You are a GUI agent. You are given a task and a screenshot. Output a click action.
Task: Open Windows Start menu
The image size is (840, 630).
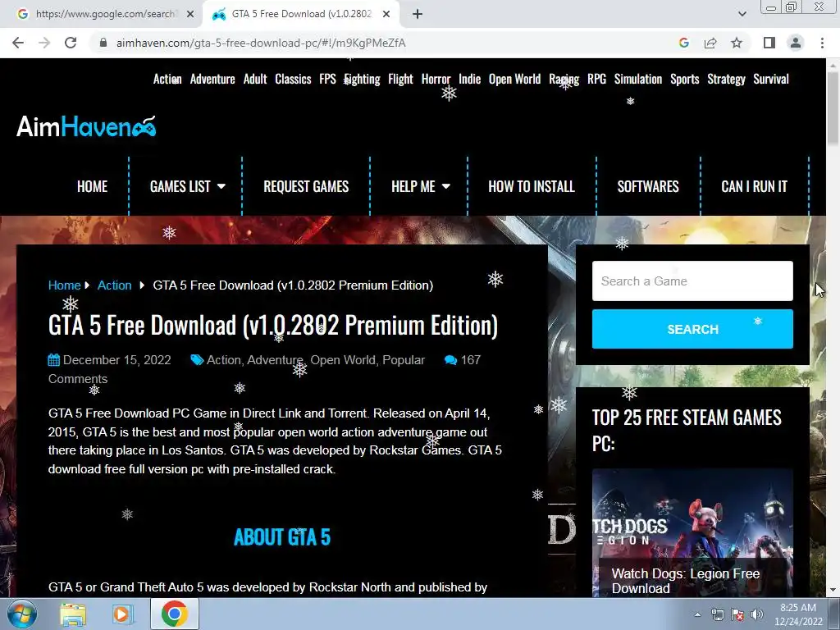(21, 614)
